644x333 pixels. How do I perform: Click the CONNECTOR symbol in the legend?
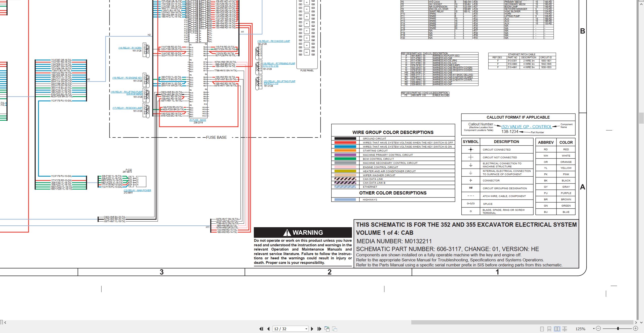(x=471, y=180)
